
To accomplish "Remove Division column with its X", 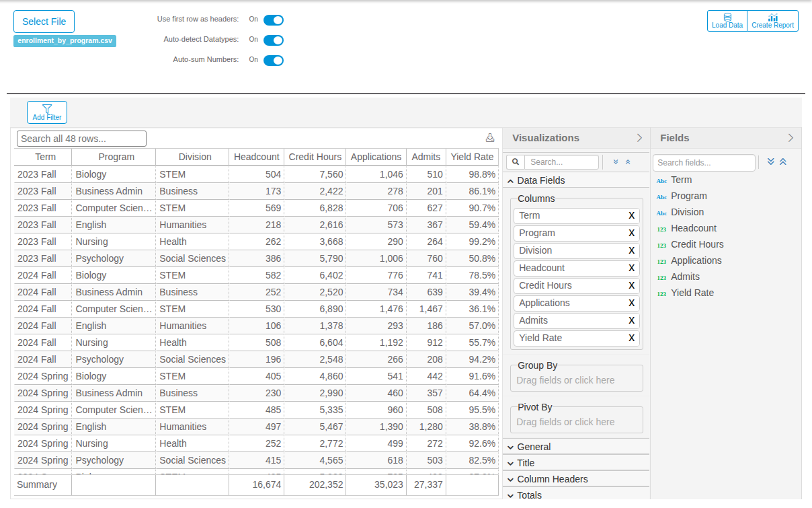I will click(632, 251).
